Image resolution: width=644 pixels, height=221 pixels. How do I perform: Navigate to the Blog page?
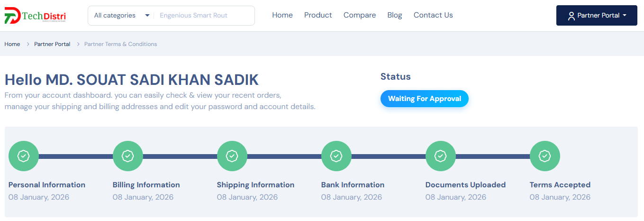[395, 15]
